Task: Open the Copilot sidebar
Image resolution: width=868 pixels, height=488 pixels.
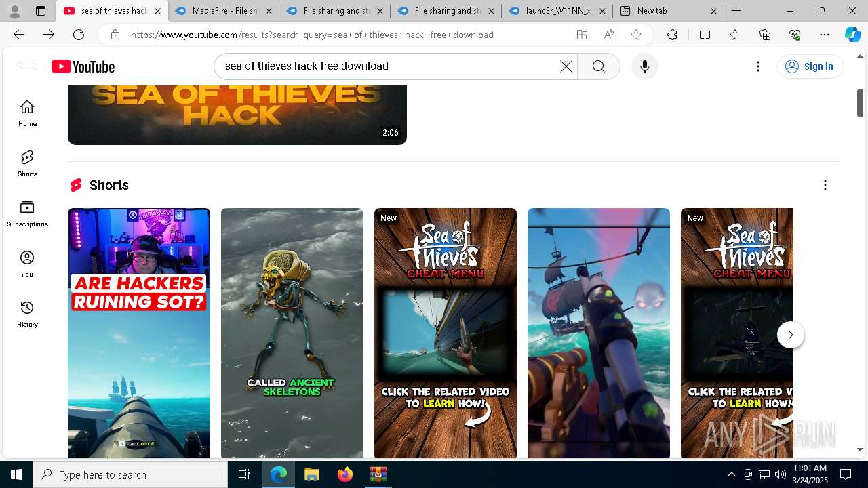Action: point(852,35)
